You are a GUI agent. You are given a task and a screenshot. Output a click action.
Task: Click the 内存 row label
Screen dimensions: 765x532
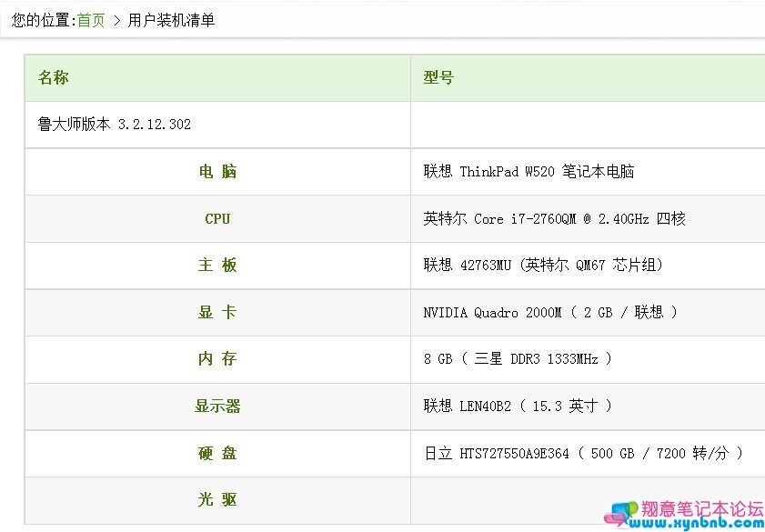(217, 359)
